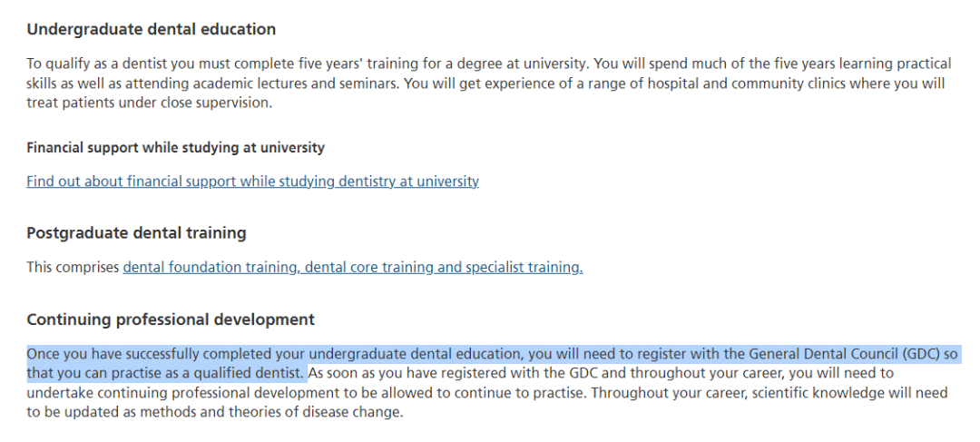Click "Financial support while studying at university" subheading
Screen dimensions: 980x442
pyautogui.click(x=175, y=148)
